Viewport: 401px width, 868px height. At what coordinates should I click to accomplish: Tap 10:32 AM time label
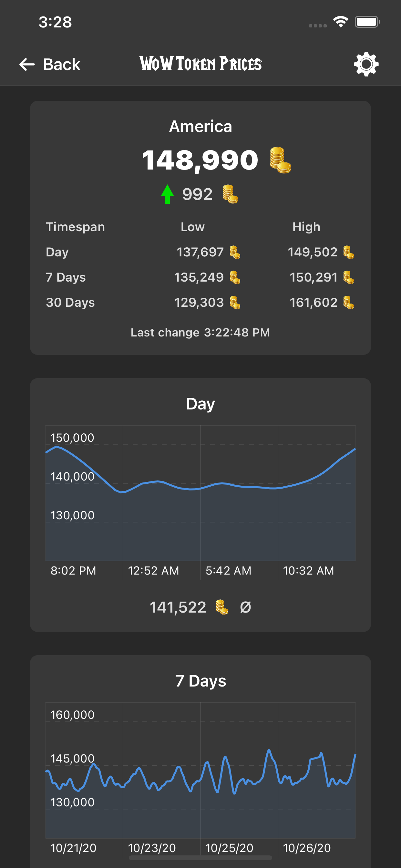tap(309, 571)
